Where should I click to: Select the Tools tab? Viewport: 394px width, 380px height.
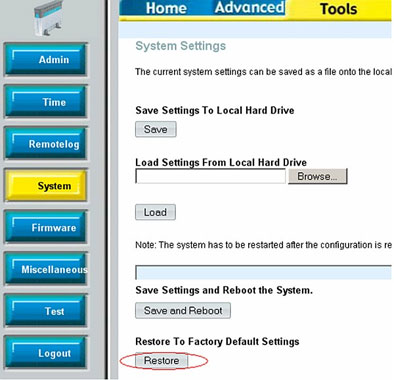(x=338, y=9)
